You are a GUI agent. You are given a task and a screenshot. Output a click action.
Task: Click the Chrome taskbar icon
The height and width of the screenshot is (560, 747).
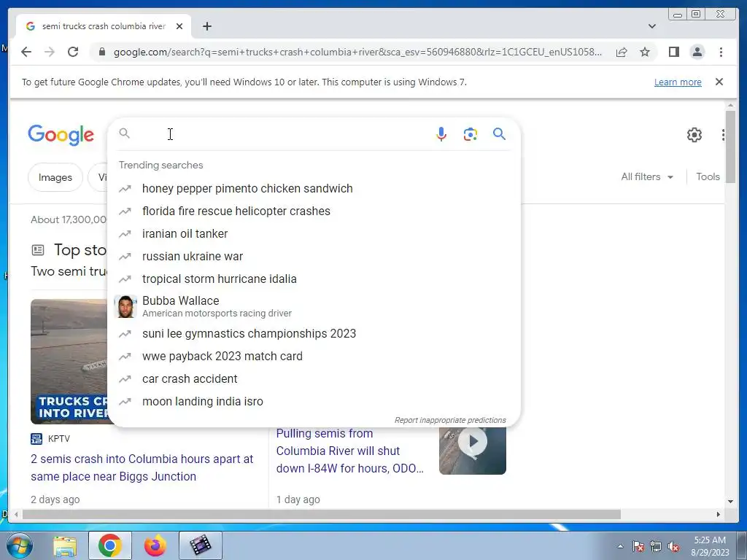109,545
